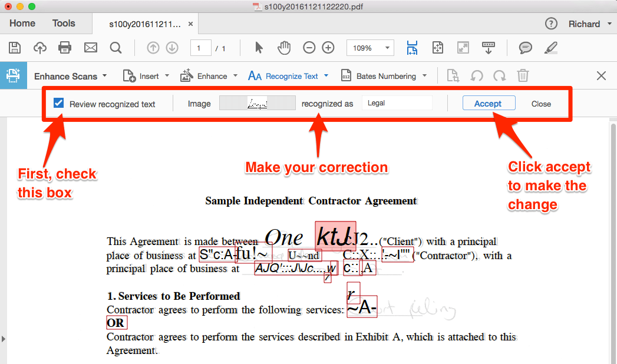Image resolution: width=617 pixels, height=364 pixels.
Task: Expand the Recognize Text dropdown
Action: point(326,76)
